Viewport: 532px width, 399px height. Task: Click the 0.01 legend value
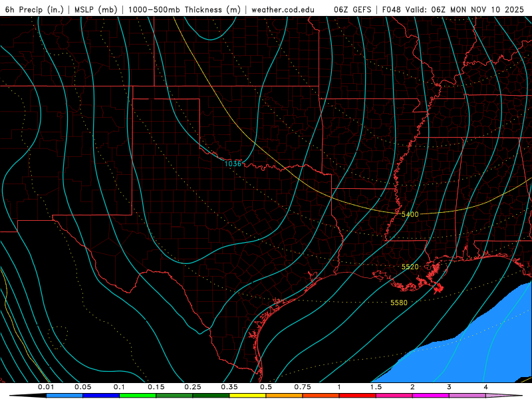(x=46, y=387)
